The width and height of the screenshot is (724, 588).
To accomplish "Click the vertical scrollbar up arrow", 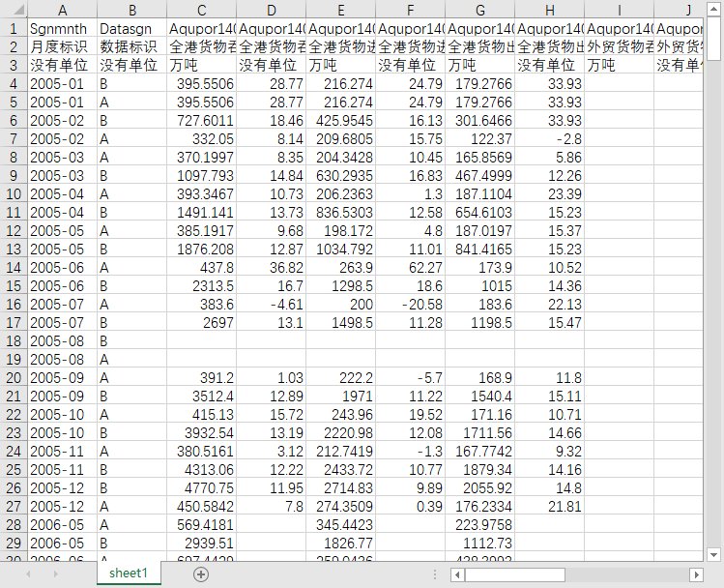I will [713, 9].
